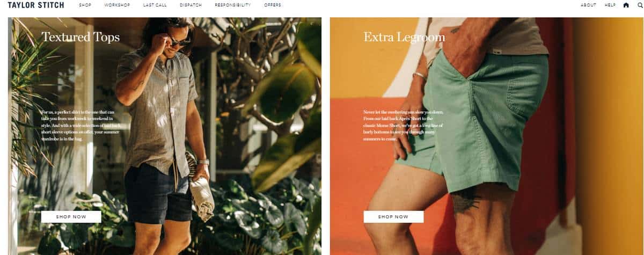
Task: Open the Dispatch page
Action: tap(191, 5)
